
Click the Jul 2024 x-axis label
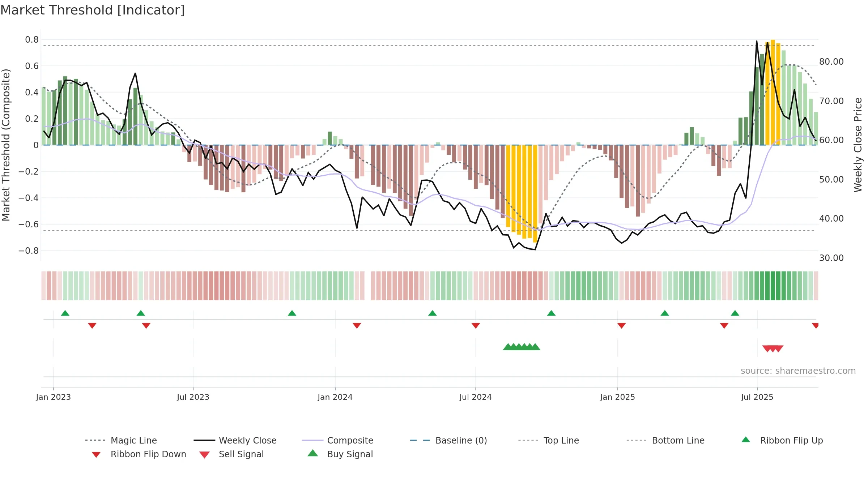tap(476, 397)
